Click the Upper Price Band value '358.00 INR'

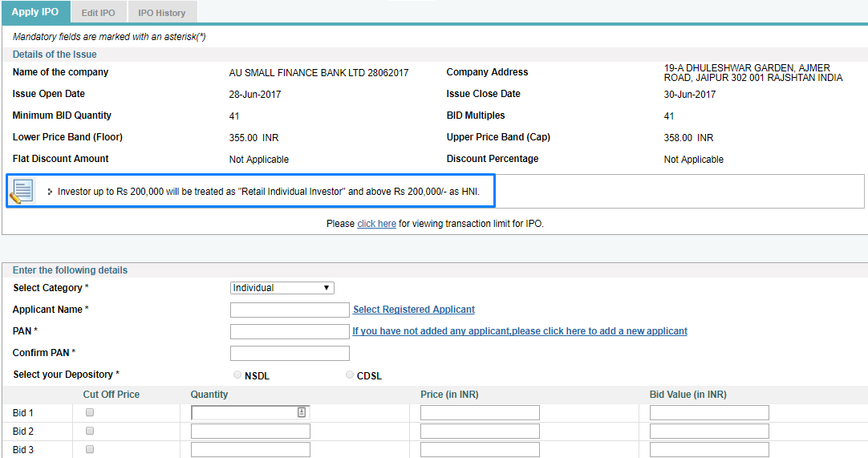pos(688,137)
